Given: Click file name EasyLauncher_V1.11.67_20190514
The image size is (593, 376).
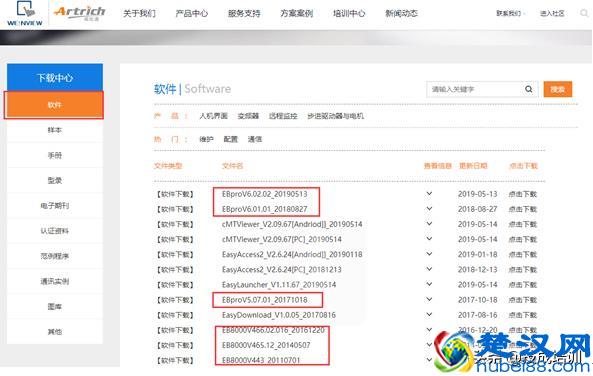Looking at the screenshot, I should pos(279,285).
